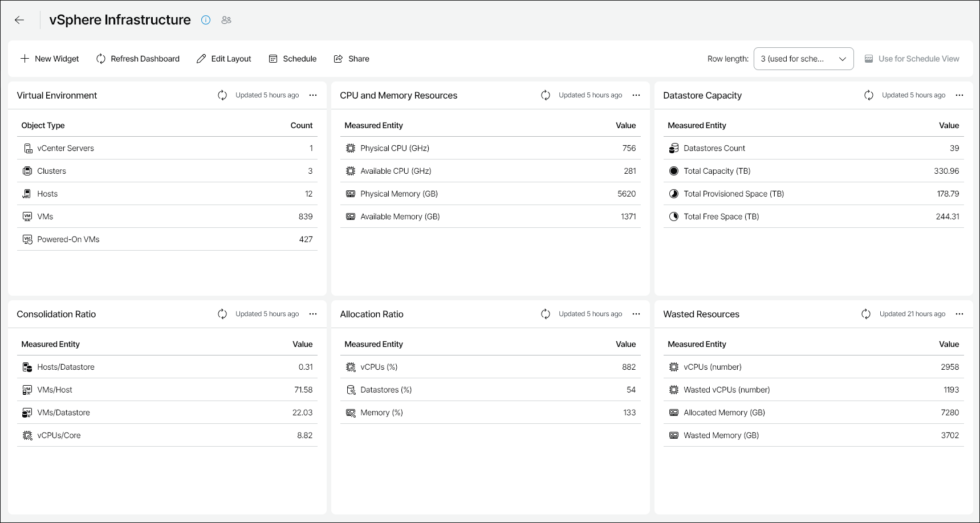Image resolution: width=980 pixels, height=523 pixels.
Task: Select the VMs/Host label
Action: [x=55, y=390]
